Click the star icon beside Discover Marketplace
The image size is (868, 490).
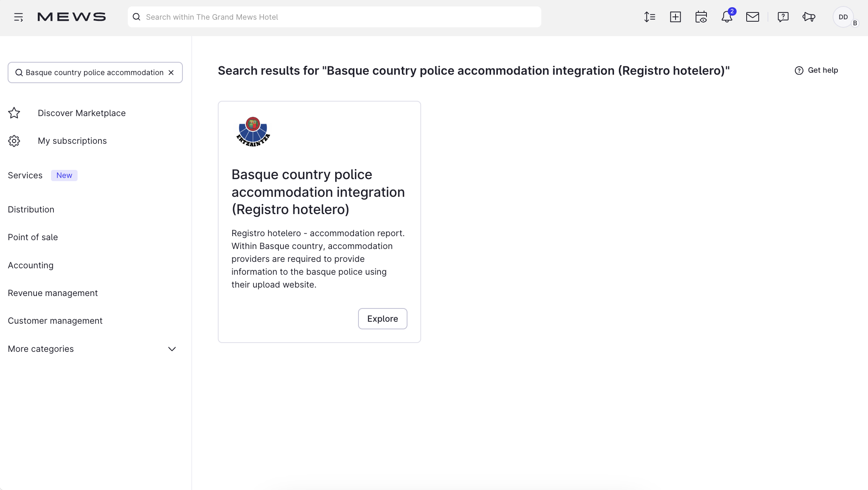point(14,113)
